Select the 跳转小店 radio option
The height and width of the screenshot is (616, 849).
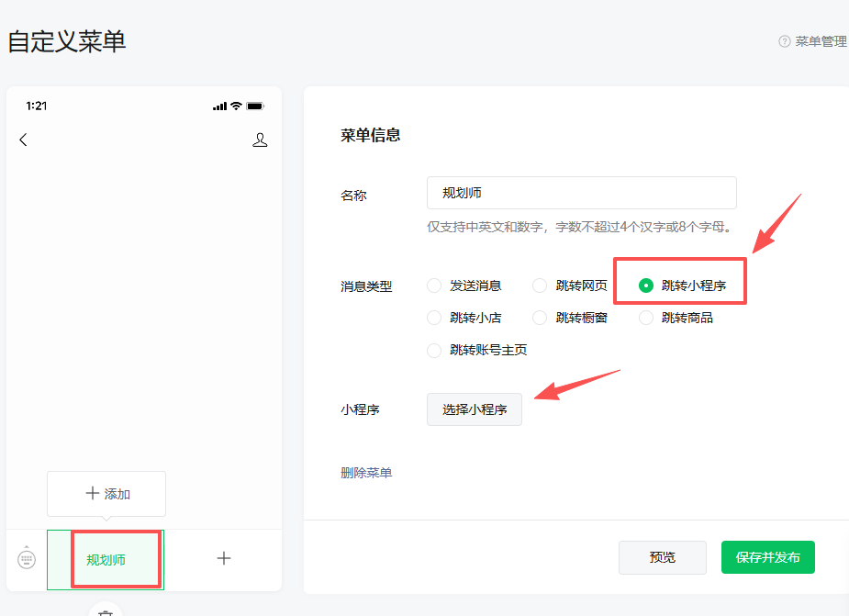[435, 318]
